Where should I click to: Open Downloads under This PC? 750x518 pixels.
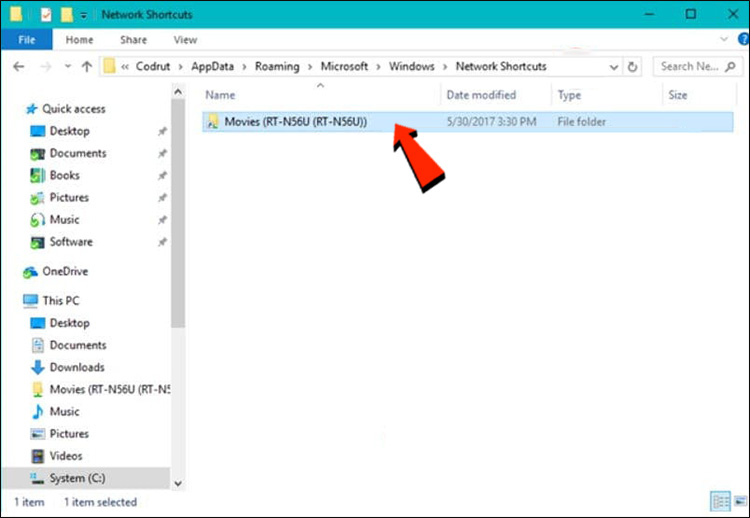pos(77,367)
